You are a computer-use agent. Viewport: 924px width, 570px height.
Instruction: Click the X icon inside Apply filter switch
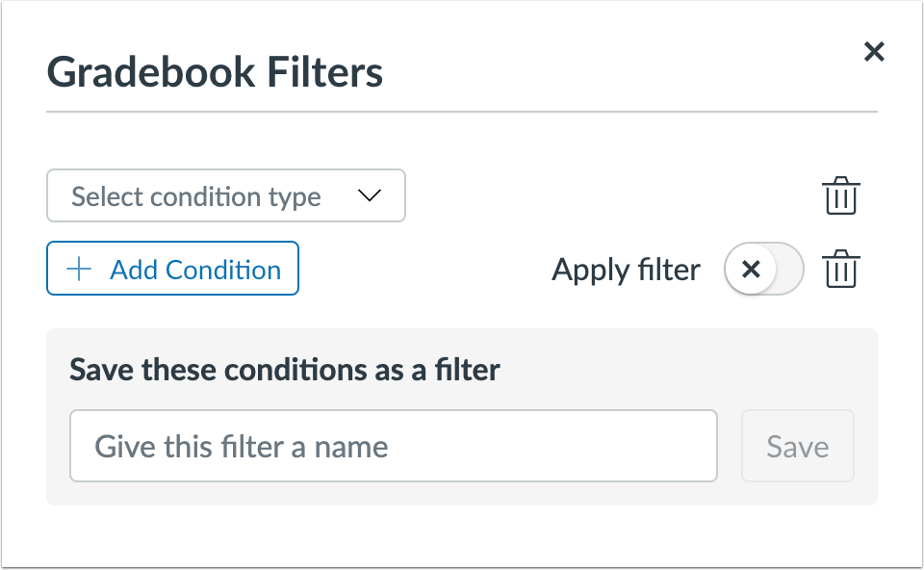tap(752, 270)
